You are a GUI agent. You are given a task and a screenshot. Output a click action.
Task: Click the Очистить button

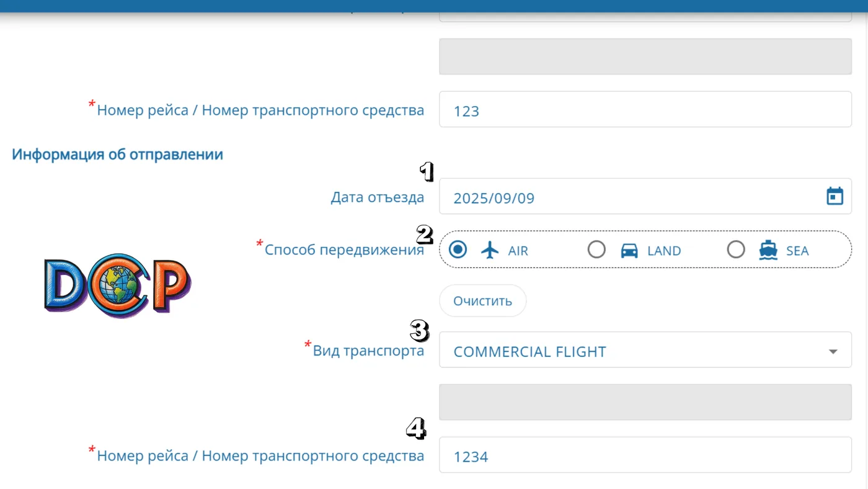click(482, 301)
